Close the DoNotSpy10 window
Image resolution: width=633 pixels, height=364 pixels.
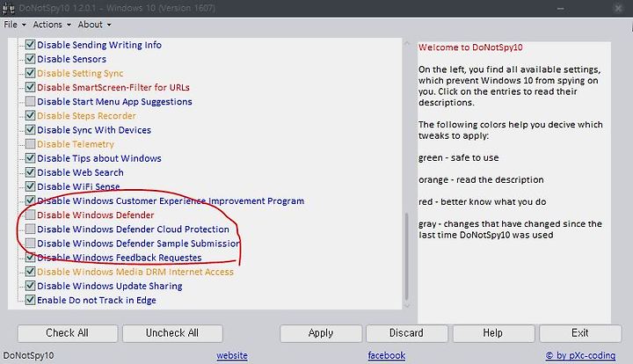[618, 8]
